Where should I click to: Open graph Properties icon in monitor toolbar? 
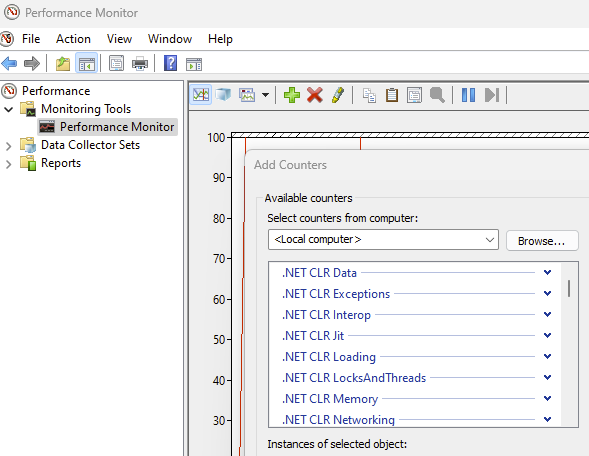coord(414,95)
